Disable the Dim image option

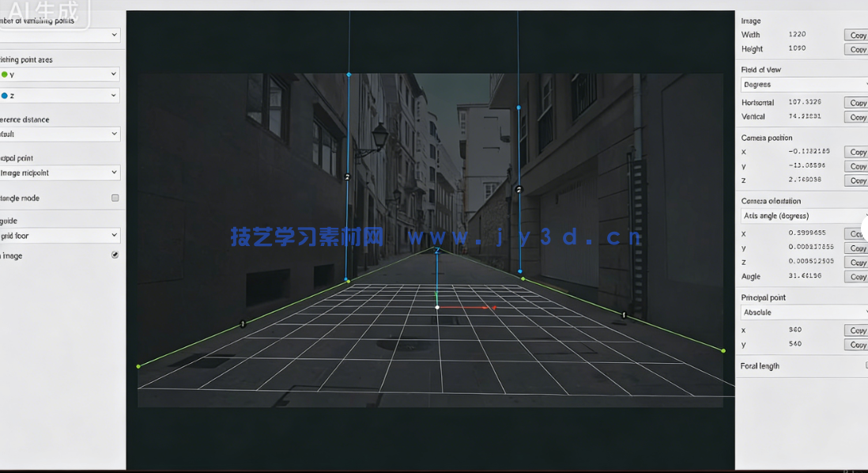[115, 255]
